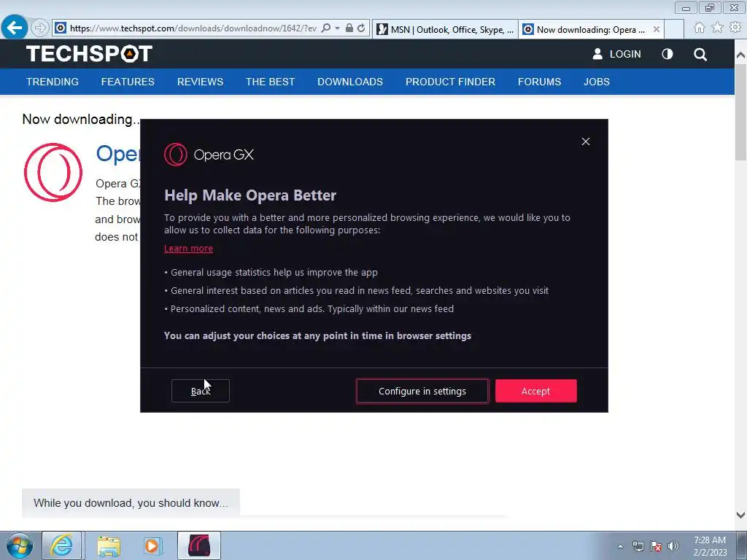Click the Back button in installer

coord(200,391)
